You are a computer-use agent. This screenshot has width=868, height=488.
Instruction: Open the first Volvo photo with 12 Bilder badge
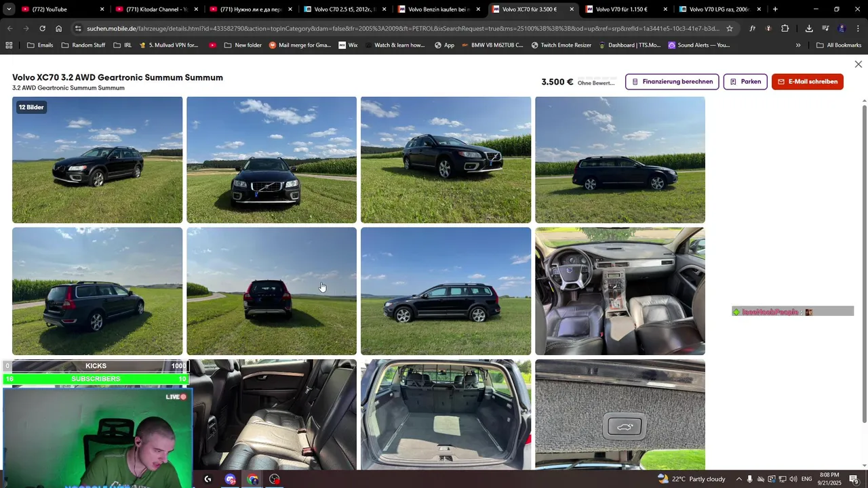[x=97, y=160]
